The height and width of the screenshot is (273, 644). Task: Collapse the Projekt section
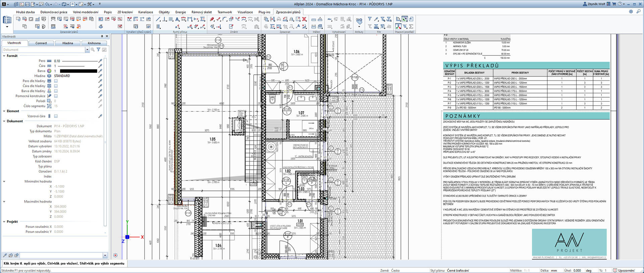point(4,222)
